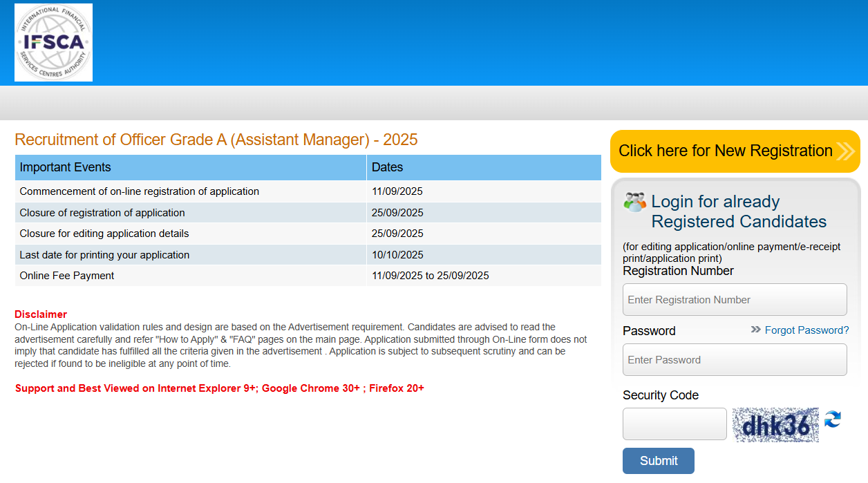Click the editing application/online payment note
Viewport: 868px width, 483px height.
tap(732, 252)
